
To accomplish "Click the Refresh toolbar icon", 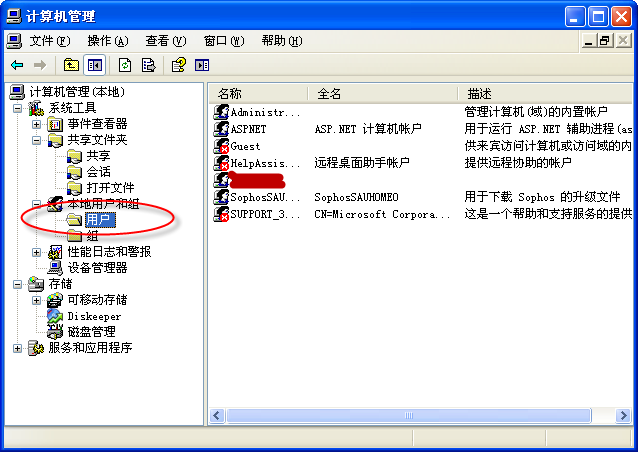I will 125,65.
